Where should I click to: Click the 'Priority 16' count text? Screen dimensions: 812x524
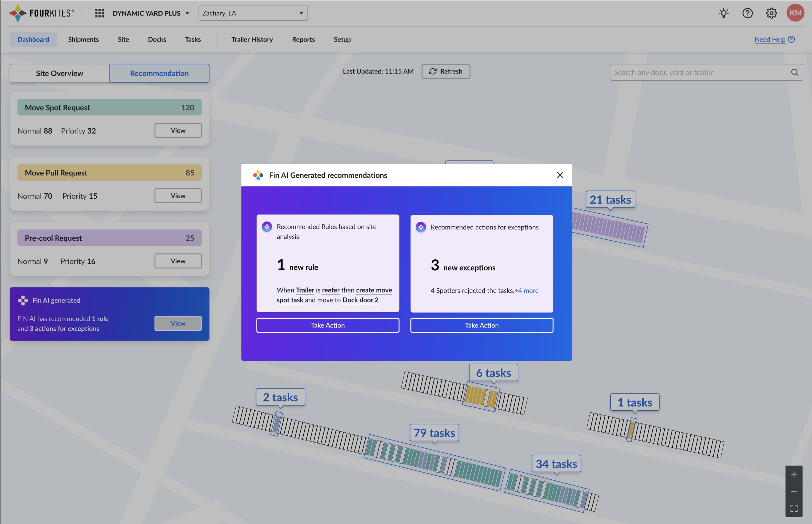tap(78, 261)
